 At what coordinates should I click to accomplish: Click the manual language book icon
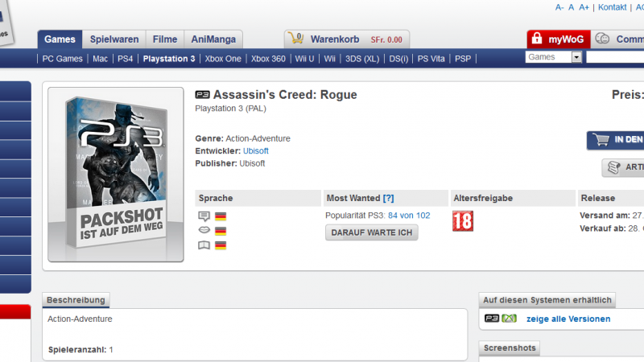coord(204,245)
